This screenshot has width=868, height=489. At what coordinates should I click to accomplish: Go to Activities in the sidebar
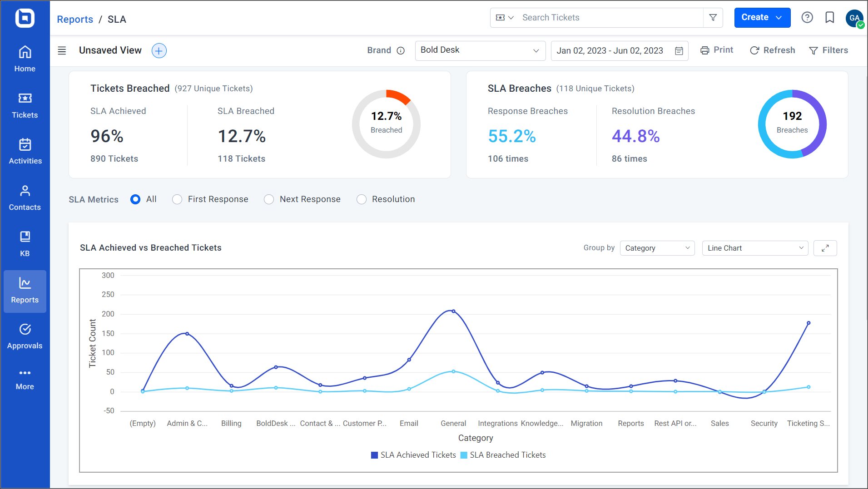[25, 152]
